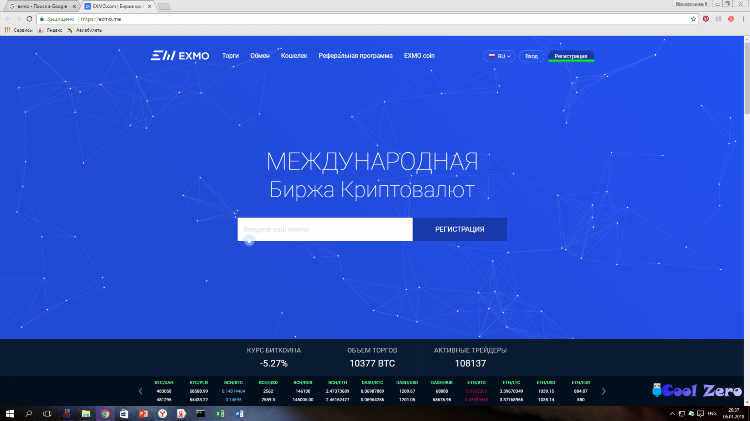750x421 pixels.
Task: Open Yandex browser from taskbar
Action: click(x=162, y=413)
